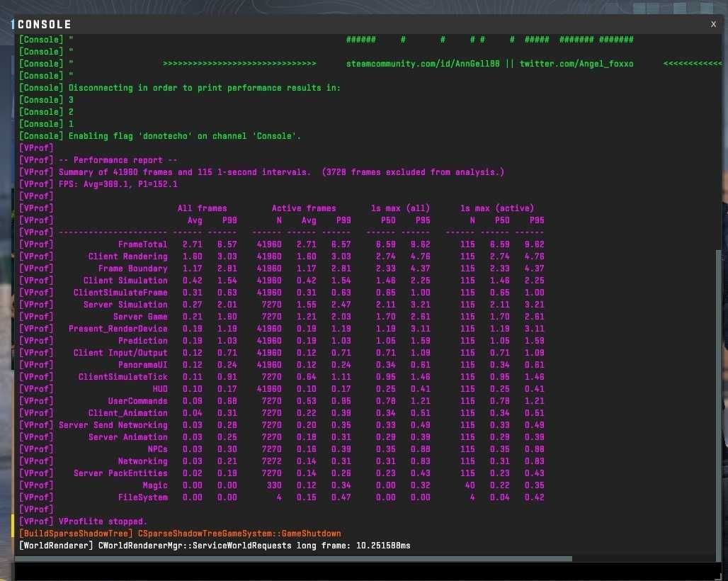Click the Present_RenderDevice row label
Viewport: 728px width, 581px height.
[x=118, y=329]
